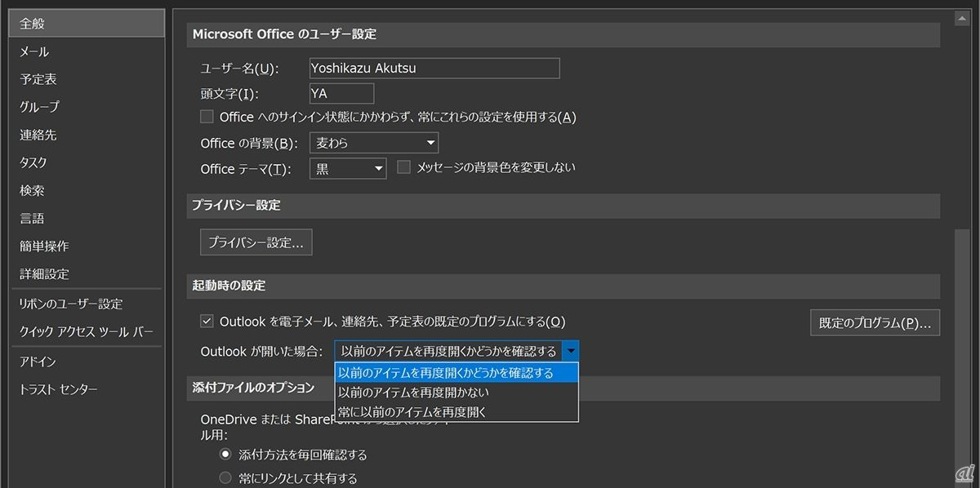Enable メッセージの背景色を変更しない checkbox
This screenshot has height=488, width=980.
pos(403,167)
